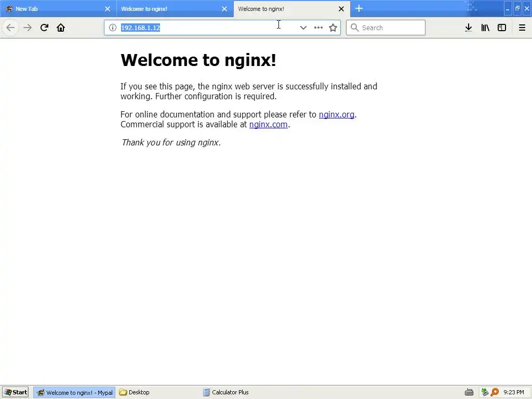Open a new tab with plus button
Screen dimensions: 532x399
coord(359,8)
